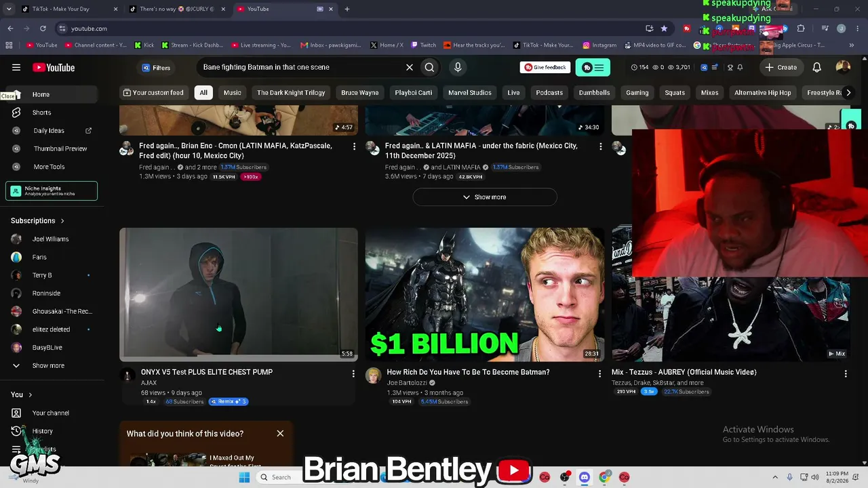Open the vidIQ Filters button
Image resolution: width=868 pixels, height=488 pixels.
156,68
